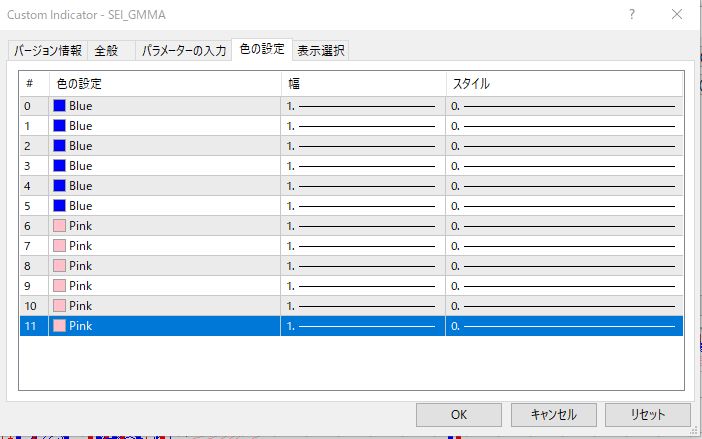Image resolution: width=702 pixels, height=439 pixels.
Task: Open the style selector for row 5
Action: (565, 206)
